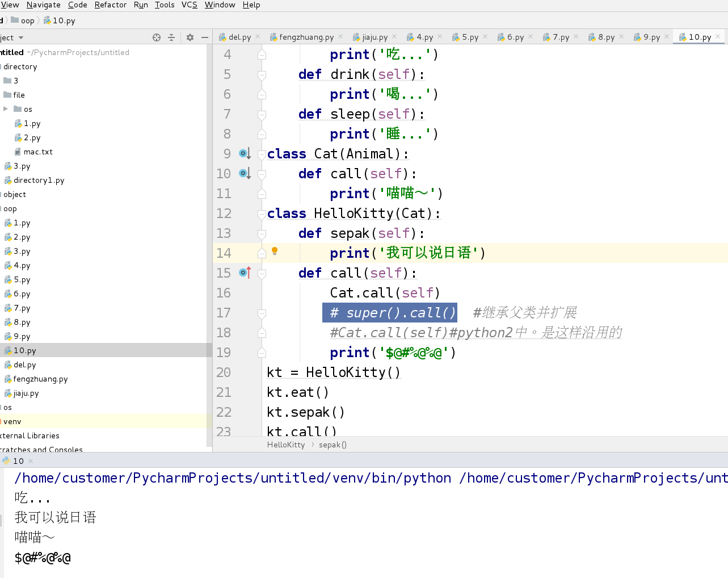This screenshot has height=578, width=728.
Task: Collapse comment block fold at line 17
Action: 262,313
